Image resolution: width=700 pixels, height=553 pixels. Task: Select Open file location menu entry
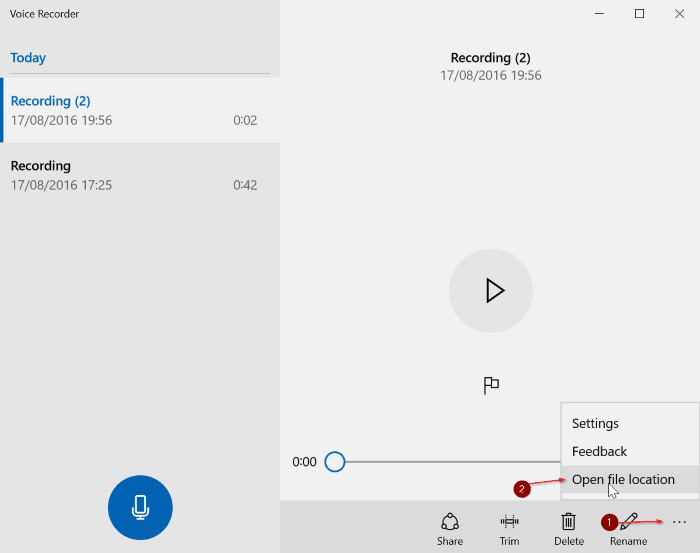pyautogui.click(x=629, y=479)
